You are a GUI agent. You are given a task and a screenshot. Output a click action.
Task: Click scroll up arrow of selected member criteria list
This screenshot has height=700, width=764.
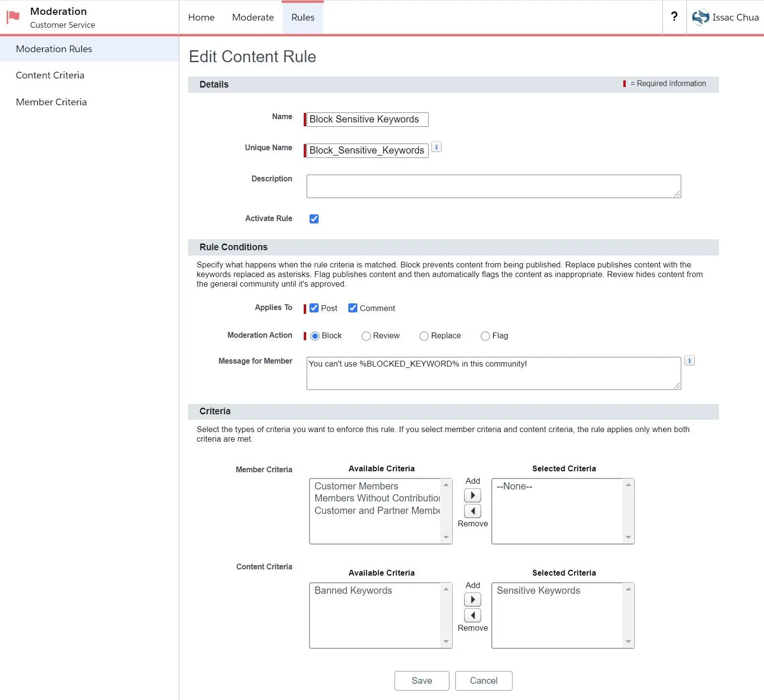point(628,485)
